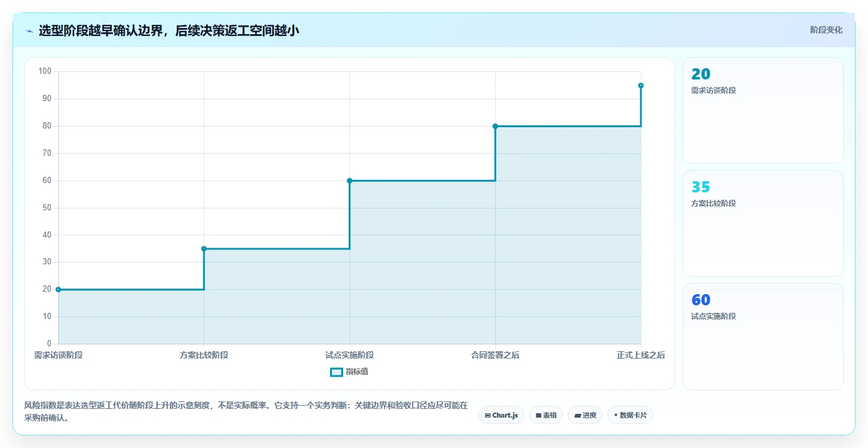This screenshot has height=448, width=868.
Task: Select the 数据卡片 tag
Action: pyautogui.click(x=630, y=415)
